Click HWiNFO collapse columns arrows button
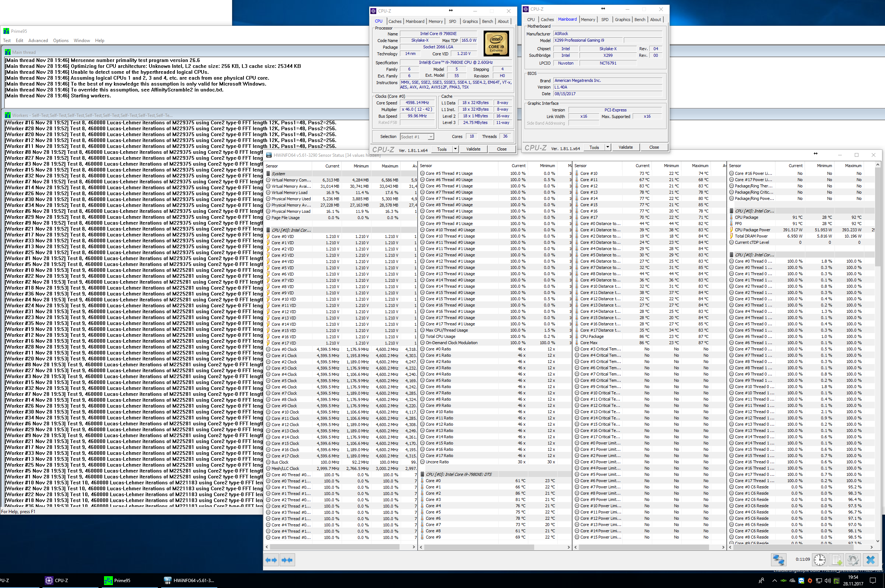The image size is (885, 588). point(287,560)
